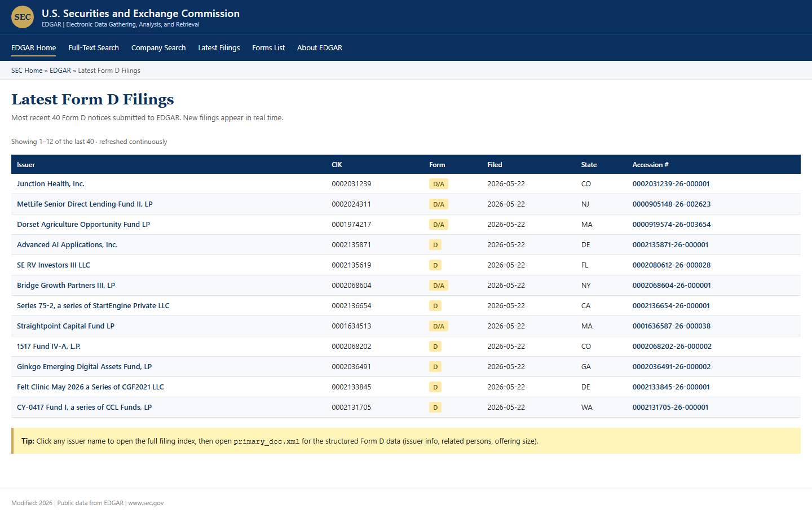Click the D/A badge for Straightpoint Capital Fund
Image resolution: width=812 pixels, height=517 pixels.
point(439,326)
